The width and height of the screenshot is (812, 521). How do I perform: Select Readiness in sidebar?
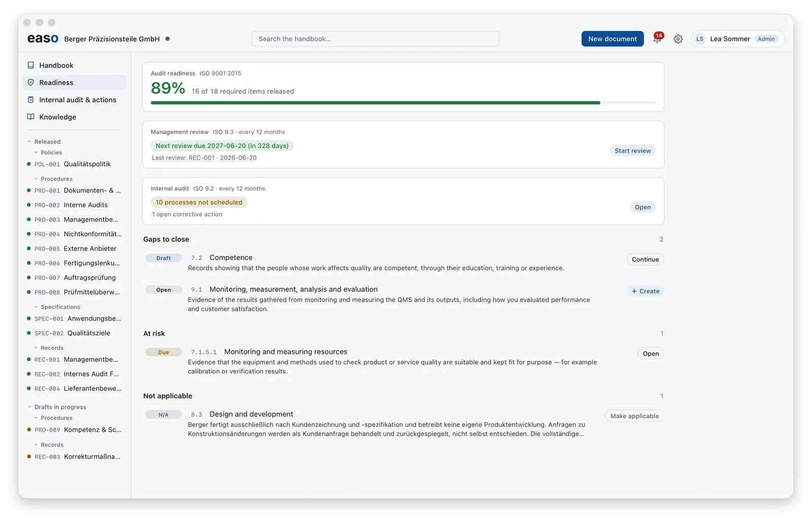pyautogui.click(x=75, y=83)
